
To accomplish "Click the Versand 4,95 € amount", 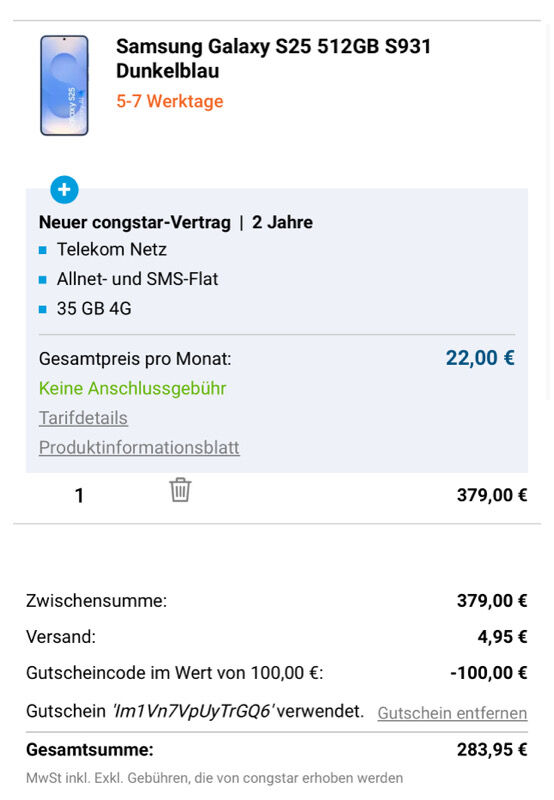I will [x=502, y=637].
